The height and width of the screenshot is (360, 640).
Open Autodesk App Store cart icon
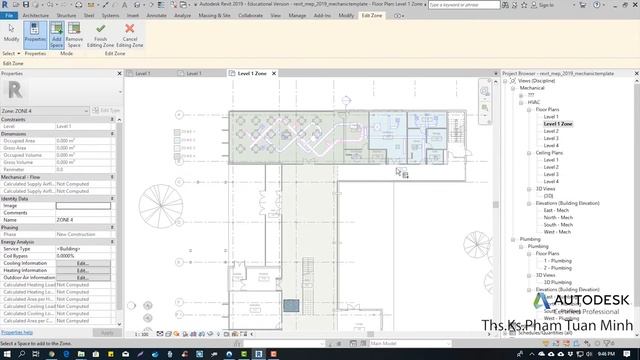(x=582, y=5)
